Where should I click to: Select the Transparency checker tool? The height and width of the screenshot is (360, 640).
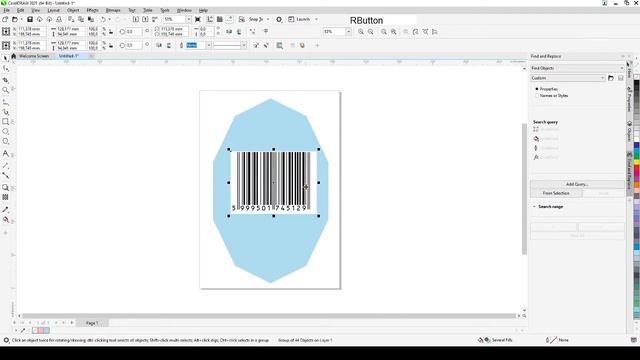5,197
